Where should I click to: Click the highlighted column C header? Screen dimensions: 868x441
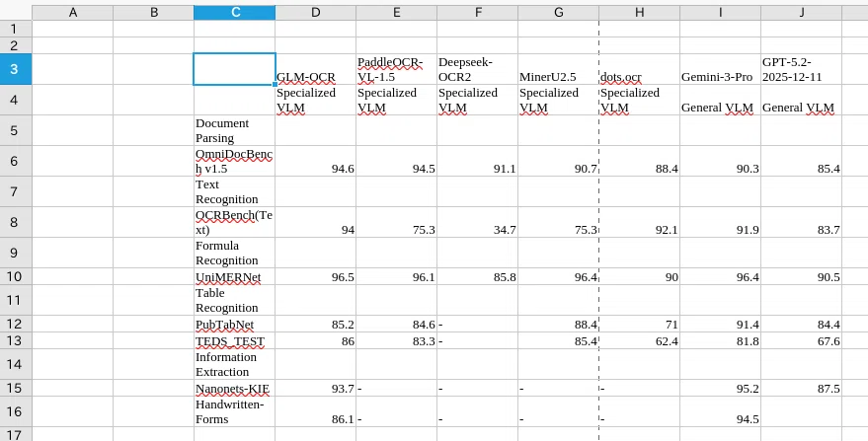[235, 13]
